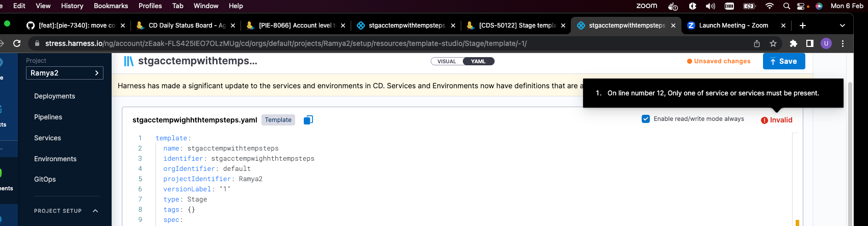Open Pipelines in the sidebar
The width and height of the screenshot is (868, 226).
click(x=48, y=117)
